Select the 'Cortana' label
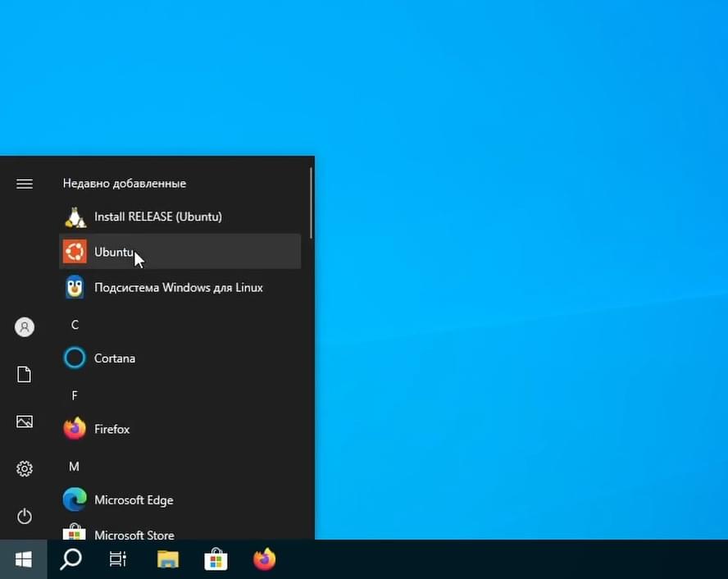Image resolution: width=728 pixels, height=579 pixels. point(115,358)
